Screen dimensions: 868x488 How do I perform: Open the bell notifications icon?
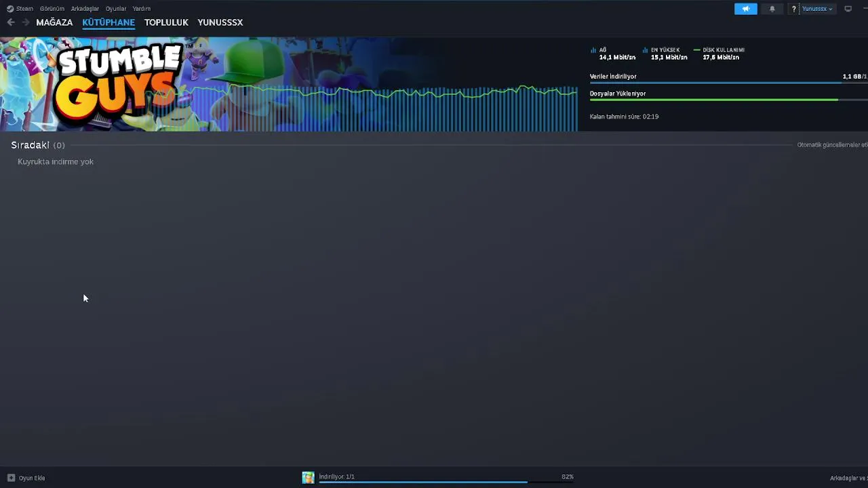pyautogui.click(x=772, y=9)
